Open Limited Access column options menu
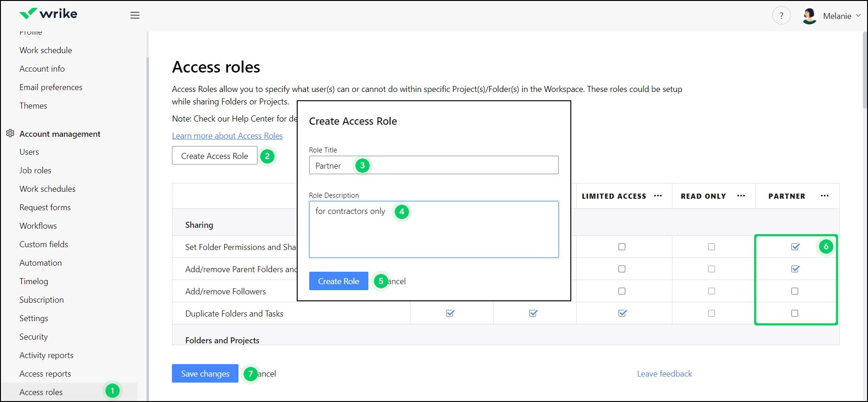 click(x=658, y=196)
